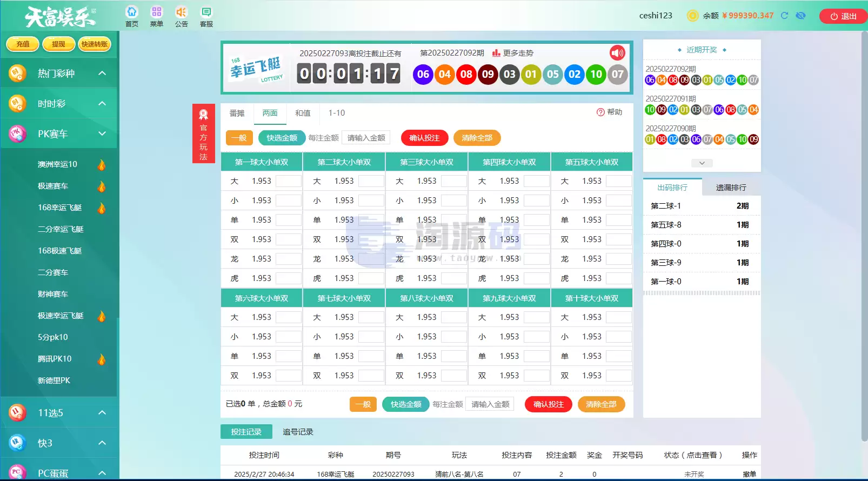Screen dimensions: 868x481
Task: Select bottom 快选金额 mode button
Action: pyautogui.click(x=406, y=404)
